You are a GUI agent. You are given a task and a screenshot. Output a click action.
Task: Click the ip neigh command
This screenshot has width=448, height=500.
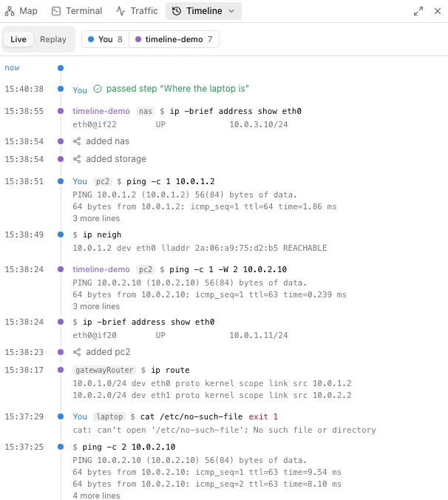(x=102, y=234)
